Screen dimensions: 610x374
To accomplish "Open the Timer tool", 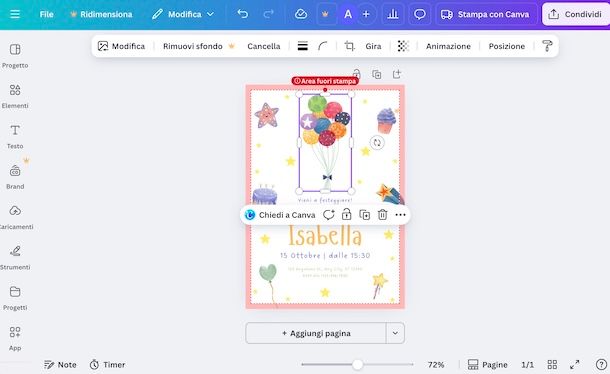I will tap(108, 365).
